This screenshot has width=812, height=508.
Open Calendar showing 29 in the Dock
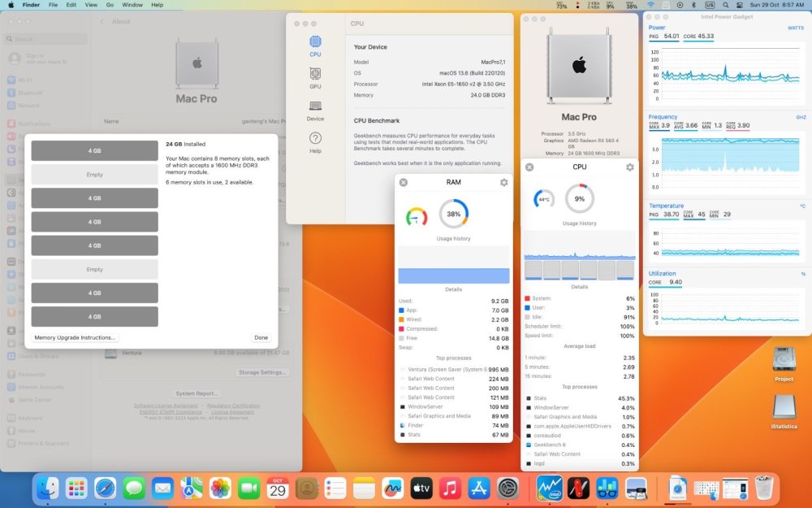[x=278, y=488]
